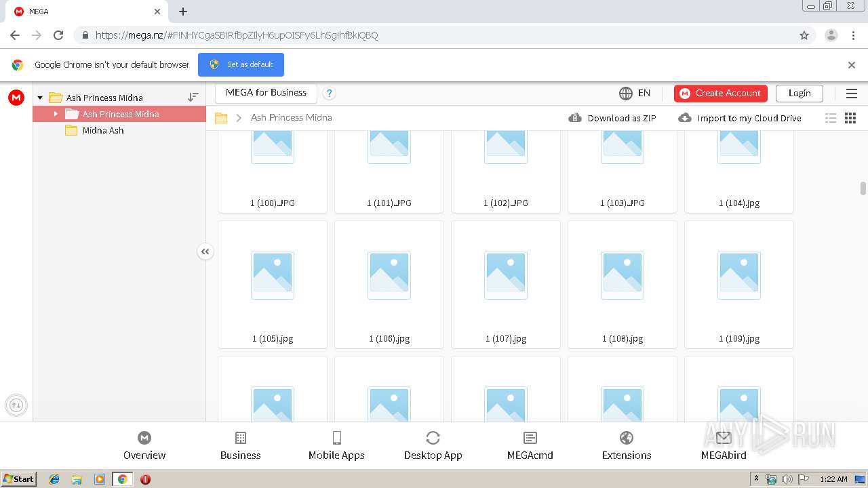
Task: Open Mobile Apps in bottom bar
Action: [x=336, y=446]
